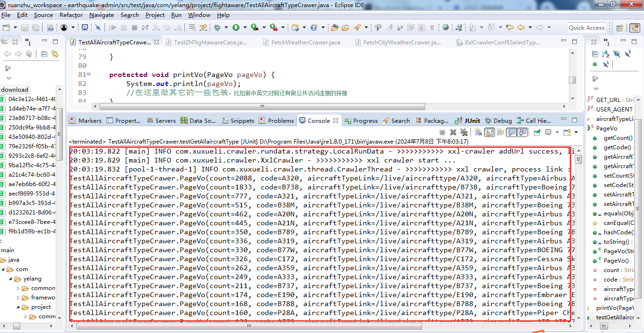Close the TestAllAircraftTypeCrawer editor tab
Viewport: 644px width, 333px height.
pyautogui.click(x=157, y=42)
